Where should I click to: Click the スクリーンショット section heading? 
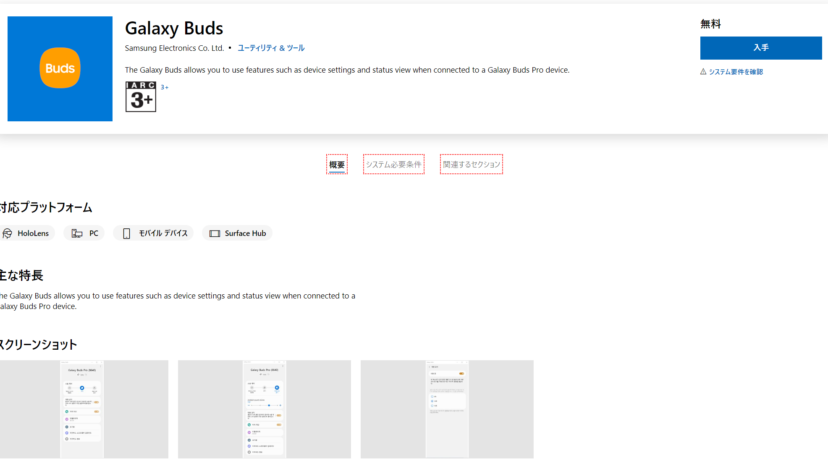click(x=38, y=345)
